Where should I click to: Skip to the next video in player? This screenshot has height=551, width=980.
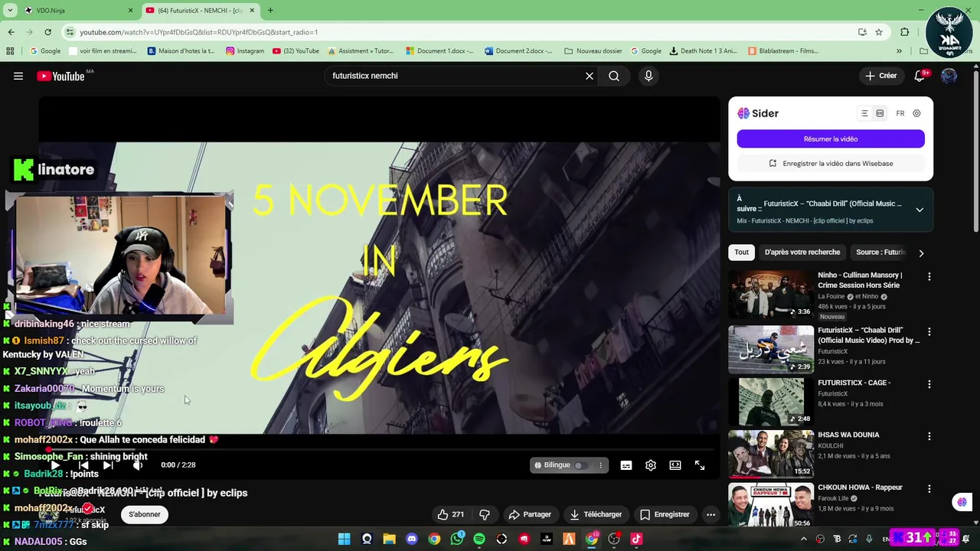tap(108, 465)
